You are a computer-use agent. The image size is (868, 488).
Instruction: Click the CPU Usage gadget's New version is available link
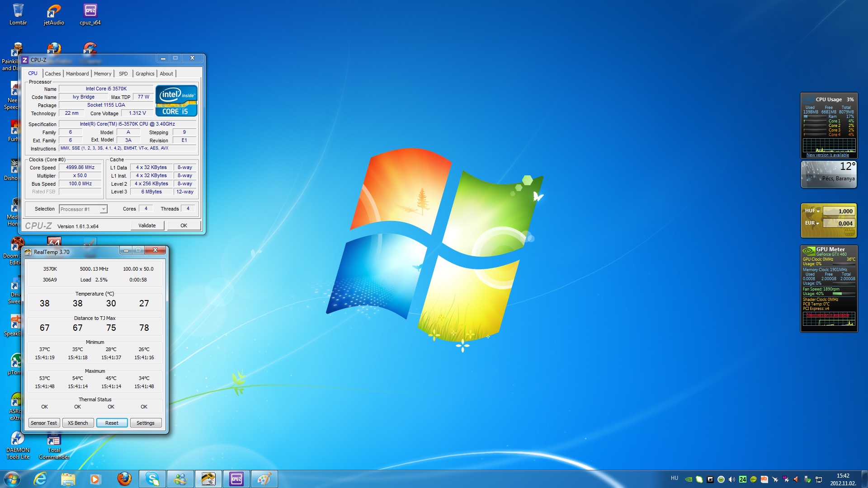pyautogui.click(x=828, y=155)
